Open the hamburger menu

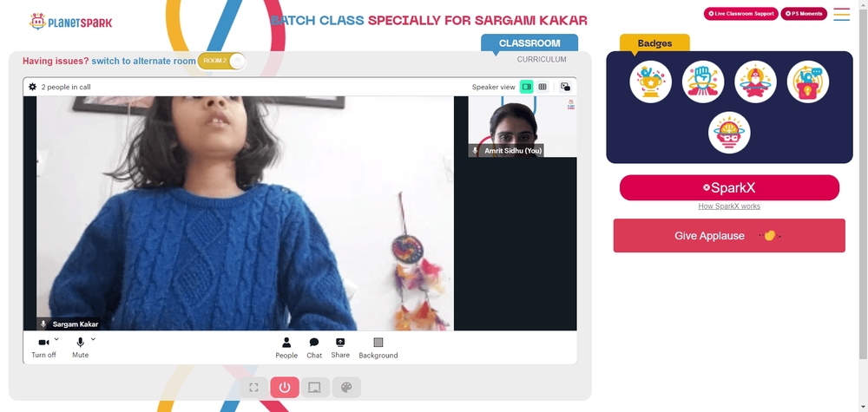point(841,15)
